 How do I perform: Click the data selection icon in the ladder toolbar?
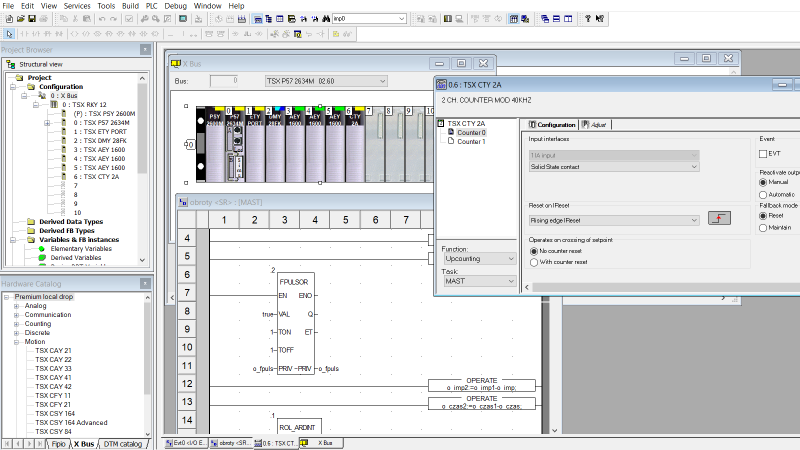[x=297, y=34]
